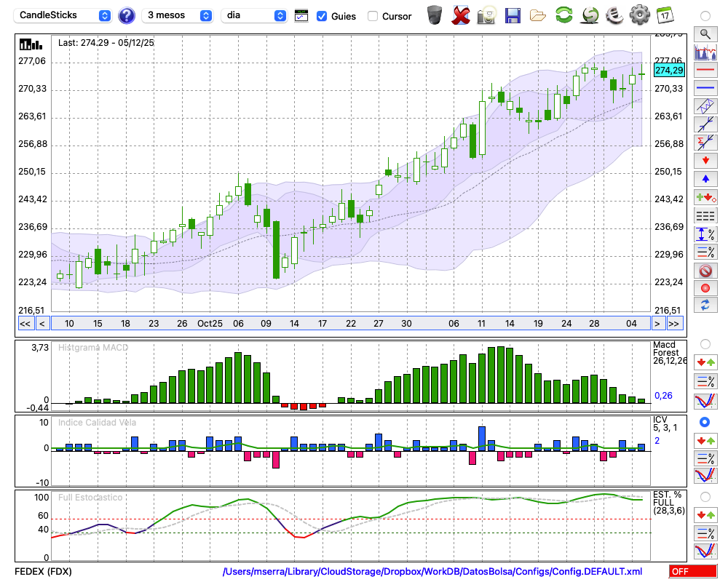This screenshot has width=728, height=582.
Task: Jump to latest with >> button
Action: click(674, 324)
